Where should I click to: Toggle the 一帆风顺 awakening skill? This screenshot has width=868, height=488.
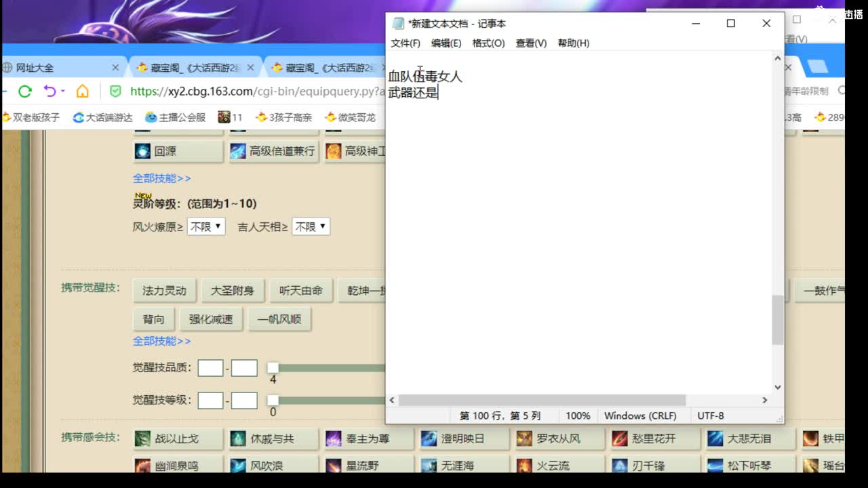point(279,319)
